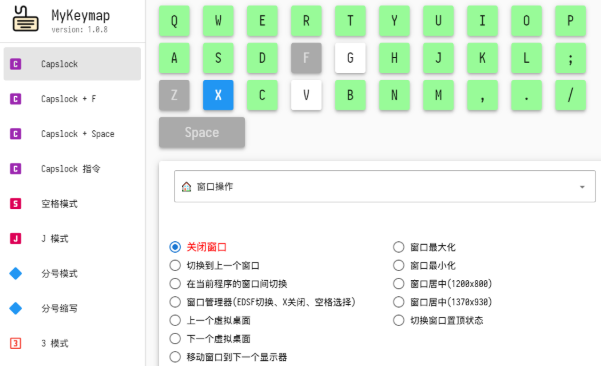Expand the 窗口操作 category dropdown

click(385, 186)
